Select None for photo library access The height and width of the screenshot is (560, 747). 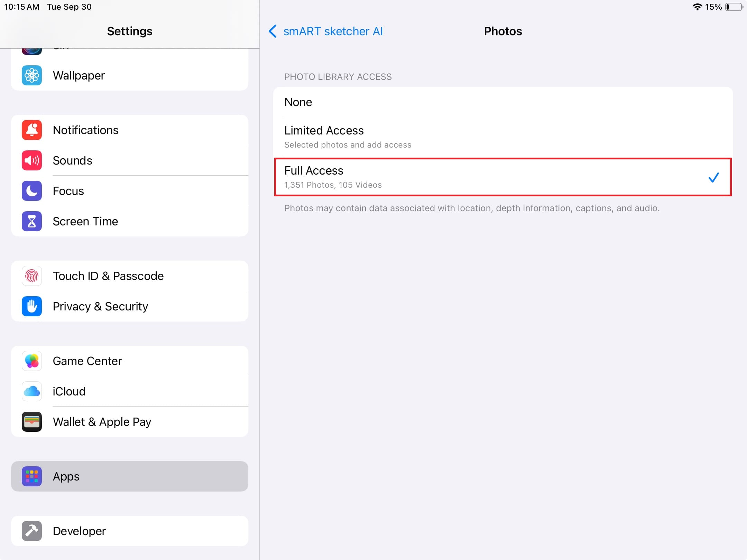pos(503,102)
